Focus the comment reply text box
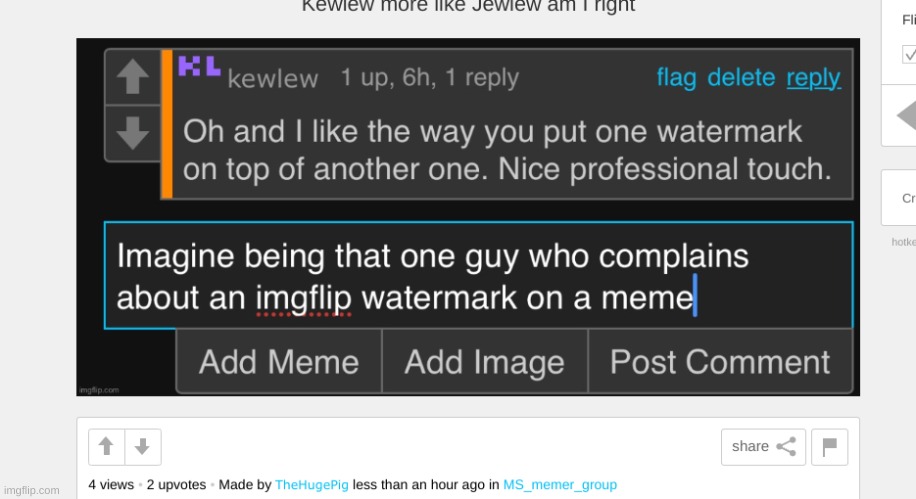The image size is (916, 499). pyautogui.click(x=478, y=275)
